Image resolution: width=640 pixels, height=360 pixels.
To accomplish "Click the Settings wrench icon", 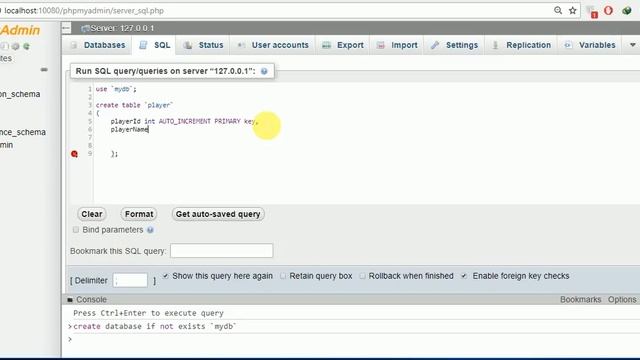I will coord(435,45).
